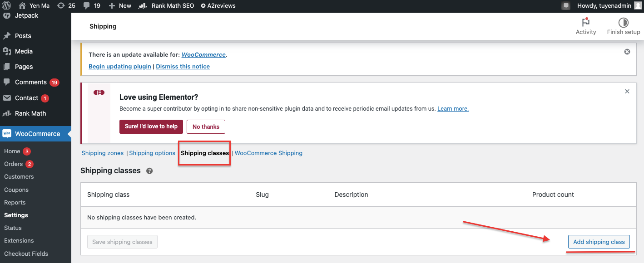Image resolution: width=644 pixels, height=263 pixels.
Task: Go to Pages in sidebar
Action: 24,67
